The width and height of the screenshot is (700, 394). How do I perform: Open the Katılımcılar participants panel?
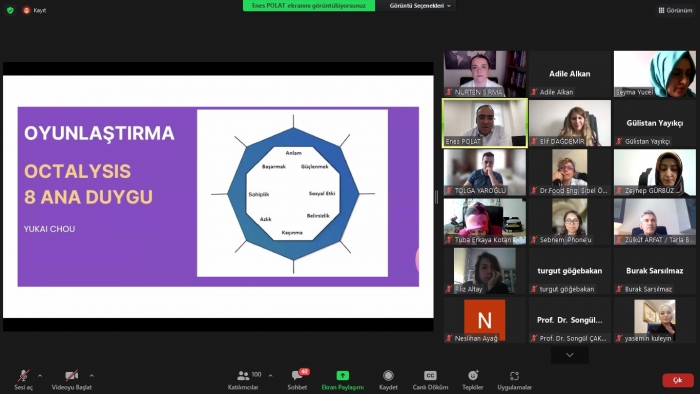pos(244,380)
